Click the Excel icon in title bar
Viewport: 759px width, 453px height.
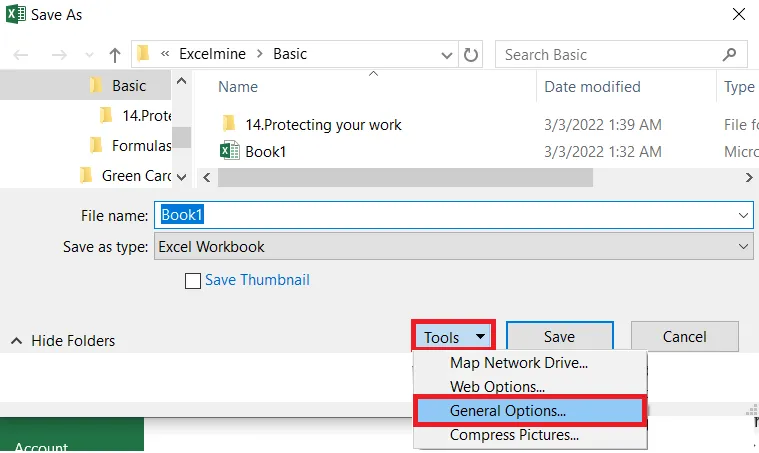pos(15,14)
